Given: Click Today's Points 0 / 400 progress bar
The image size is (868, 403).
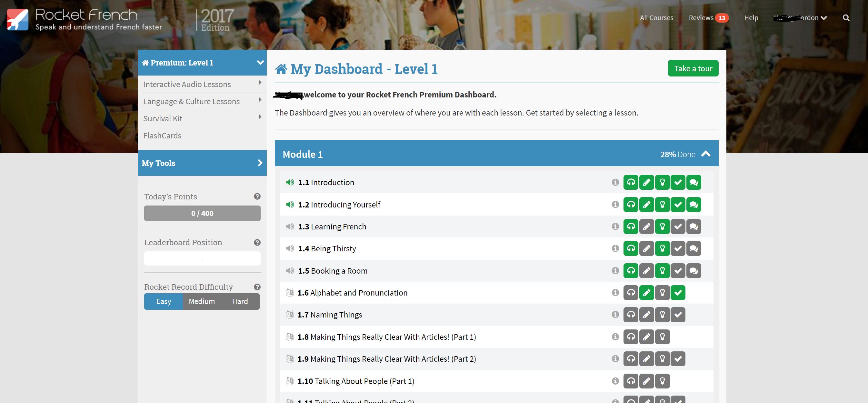Looking at the screenshot, I should (x=202, y=213).
